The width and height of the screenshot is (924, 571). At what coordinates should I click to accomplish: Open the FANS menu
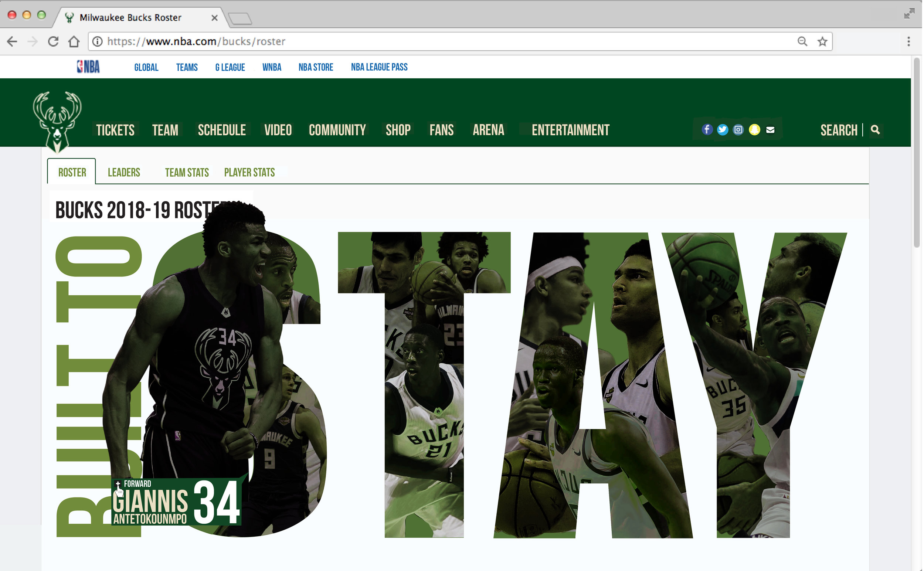pyautogui.click(x=441, y=130)
